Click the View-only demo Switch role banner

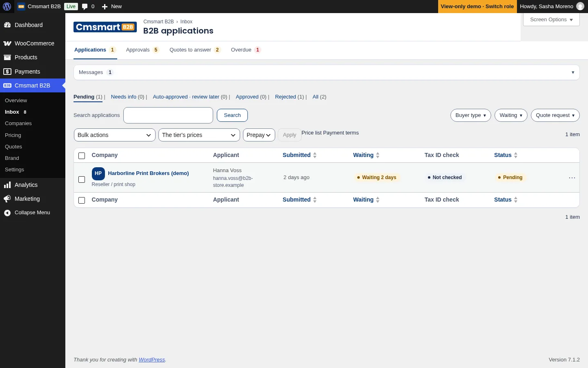pyautogui.click(x=477, y=7)
